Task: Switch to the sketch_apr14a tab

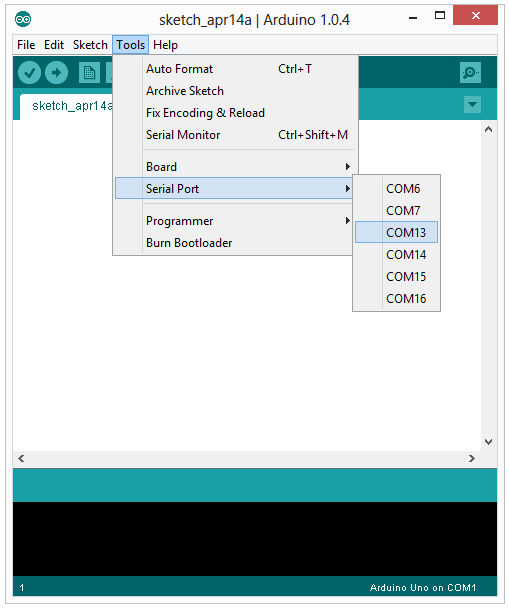Action: pos(67,106)
